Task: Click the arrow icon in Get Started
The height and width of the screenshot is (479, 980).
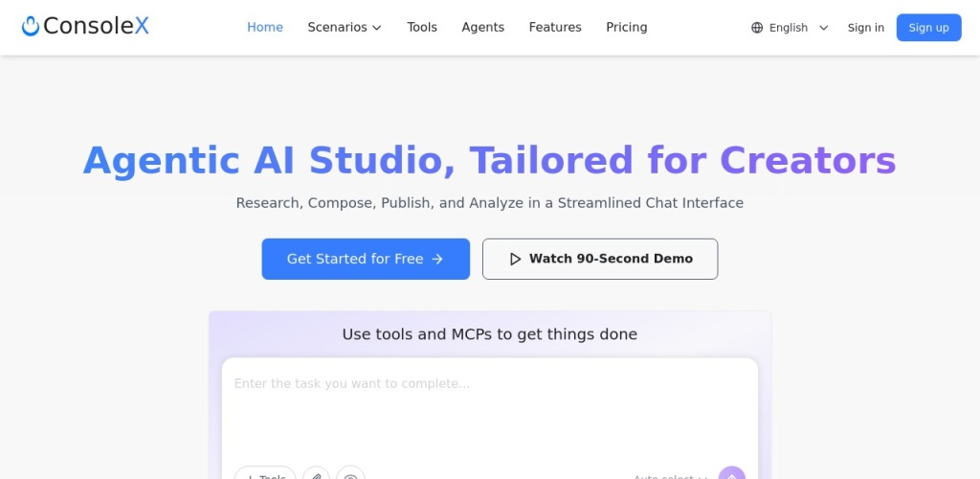Action: point(437,259)
